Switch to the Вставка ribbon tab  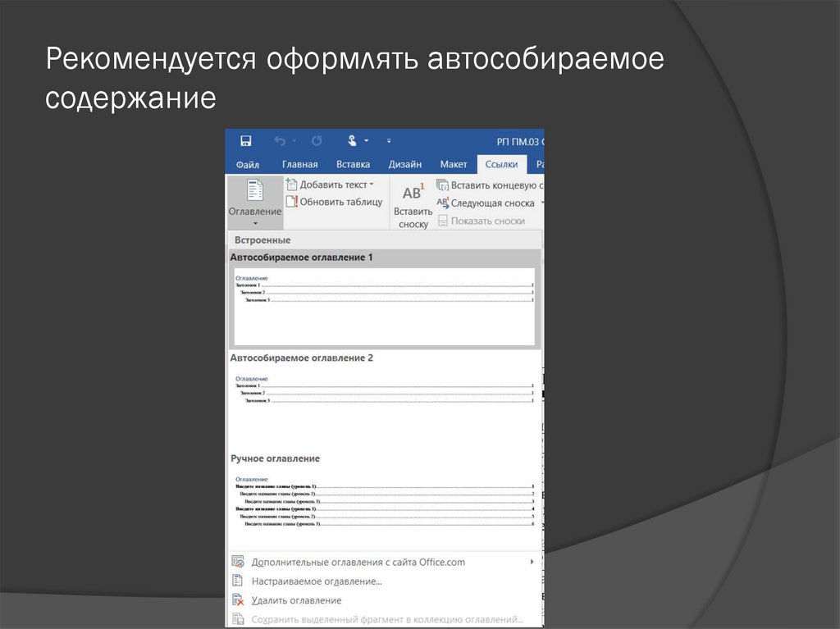pyautogui.click(x=353, y=164)
